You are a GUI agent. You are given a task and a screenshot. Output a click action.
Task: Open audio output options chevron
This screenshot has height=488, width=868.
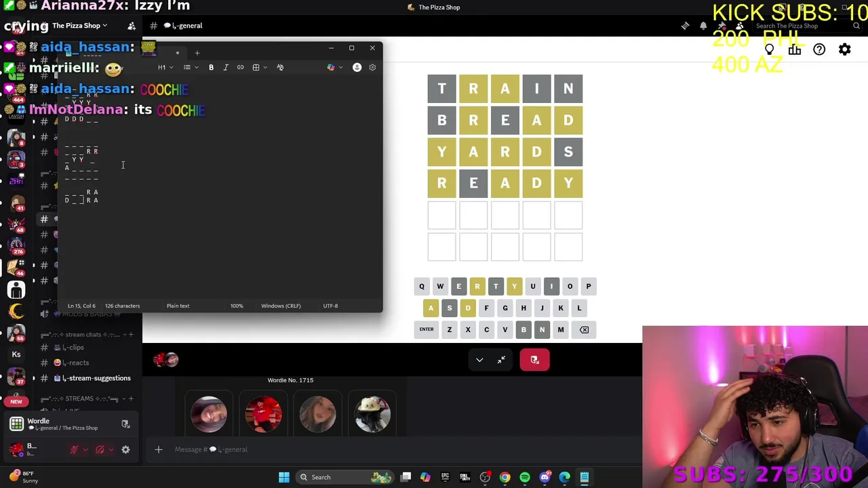pyautogui.click(x=111, y=449)
